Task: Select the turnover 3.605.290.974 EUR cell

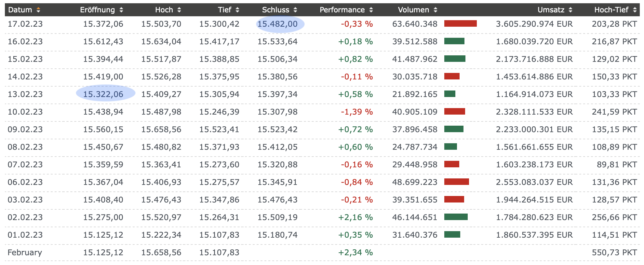Action: pyautogui.click(x=534, y=24)
